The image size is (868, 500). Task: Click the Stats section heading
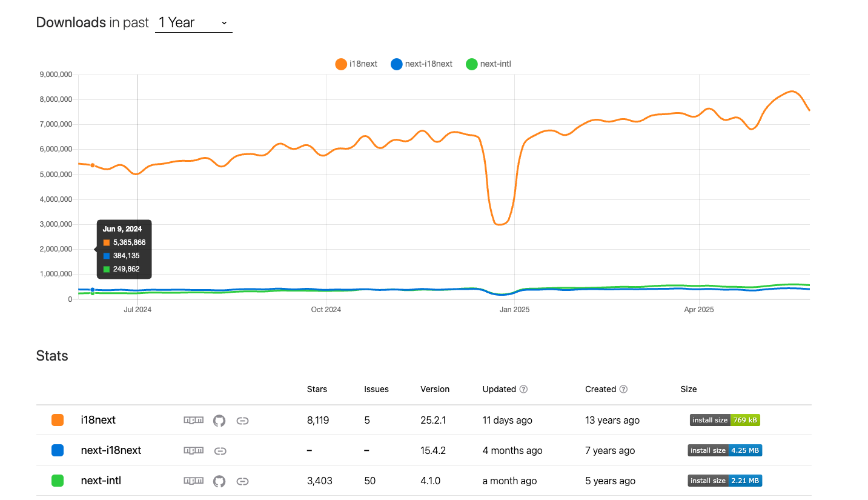tap(52, 356)
